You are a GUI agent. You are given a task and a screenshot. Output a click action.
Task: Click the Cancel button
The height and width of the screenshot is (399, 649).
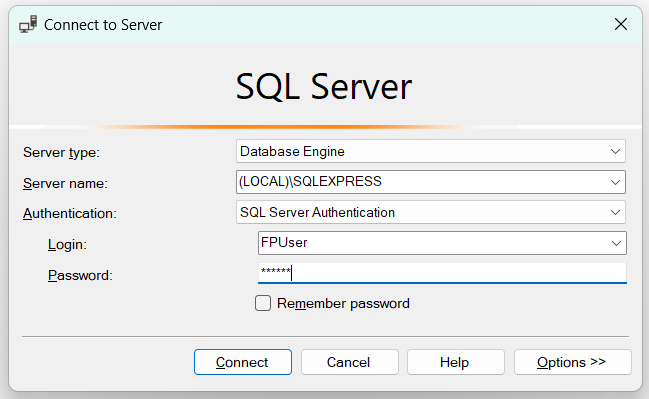click(350, 362)
